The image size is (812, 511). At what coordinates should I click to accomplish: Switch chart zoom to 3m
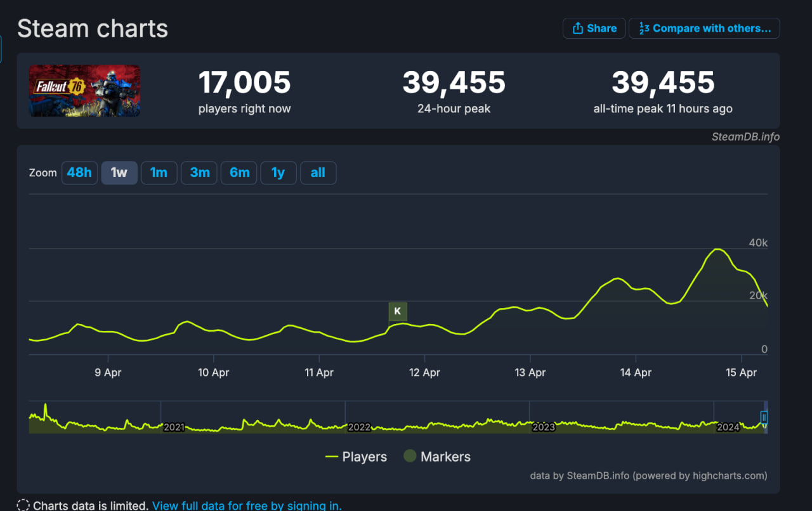199,172
